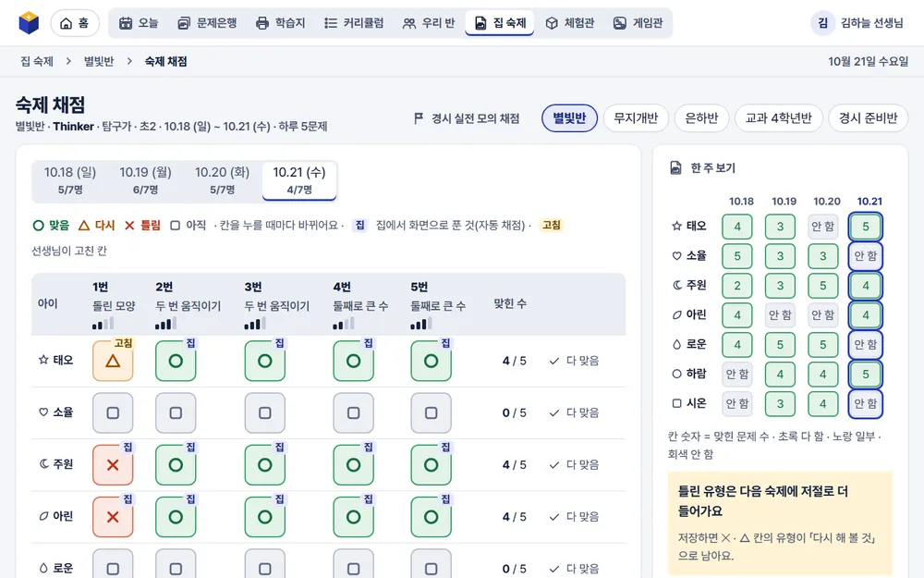The height and width of the screenshot is (578, 924).
Task: Click 다 맞음 for 태오
Action: click(x=574, y=361)
